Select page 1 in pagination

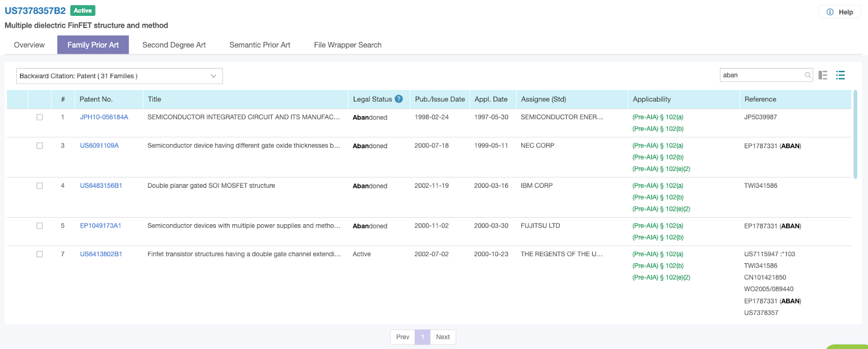coord(423,337)
